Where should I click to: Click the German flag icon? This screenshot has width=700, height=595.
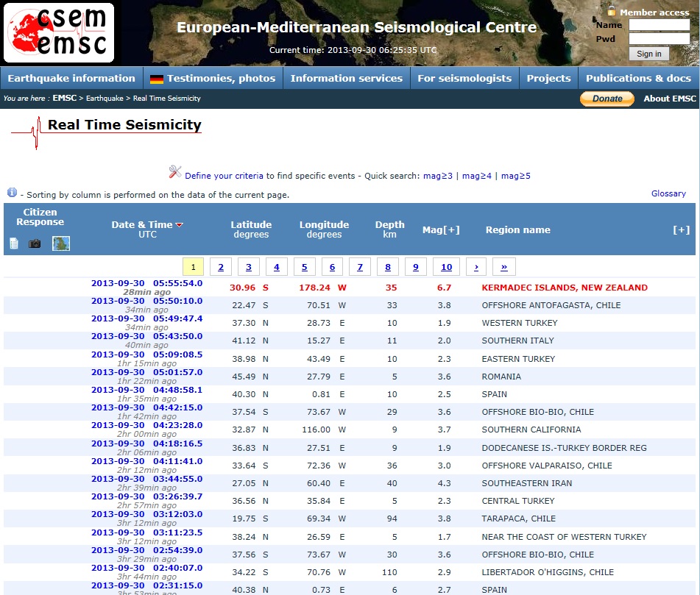(x=157, y=79)
